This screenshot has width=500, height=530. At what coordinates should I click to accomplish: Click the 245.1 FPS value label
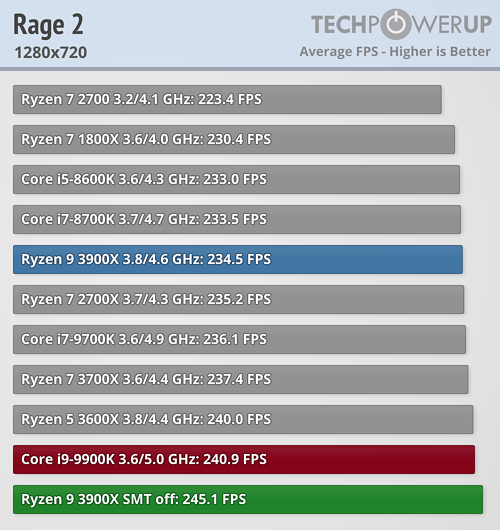pyautogui.click(x=214, y=499)
